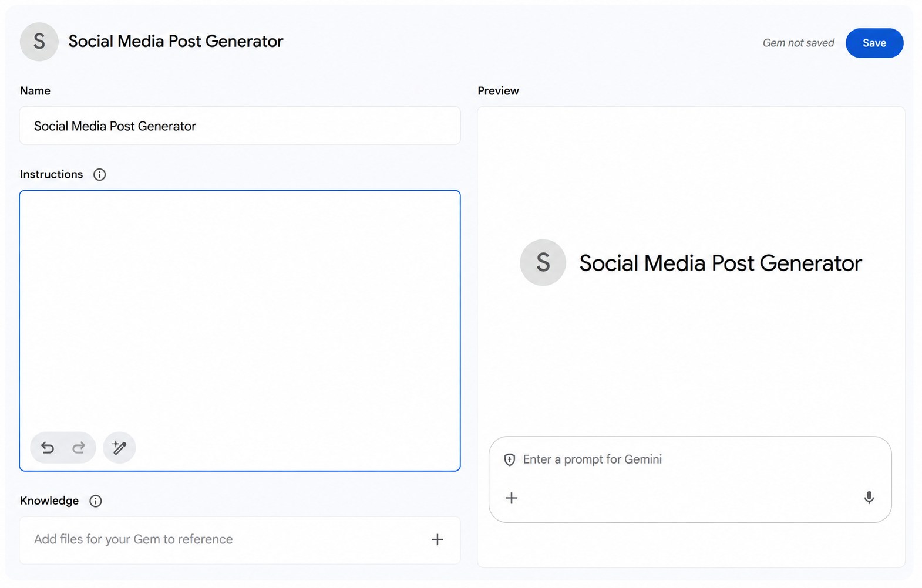Click the 'Preview' heading
The width and height of the screenshot is (922, 588).
click(x=498, y=91)
